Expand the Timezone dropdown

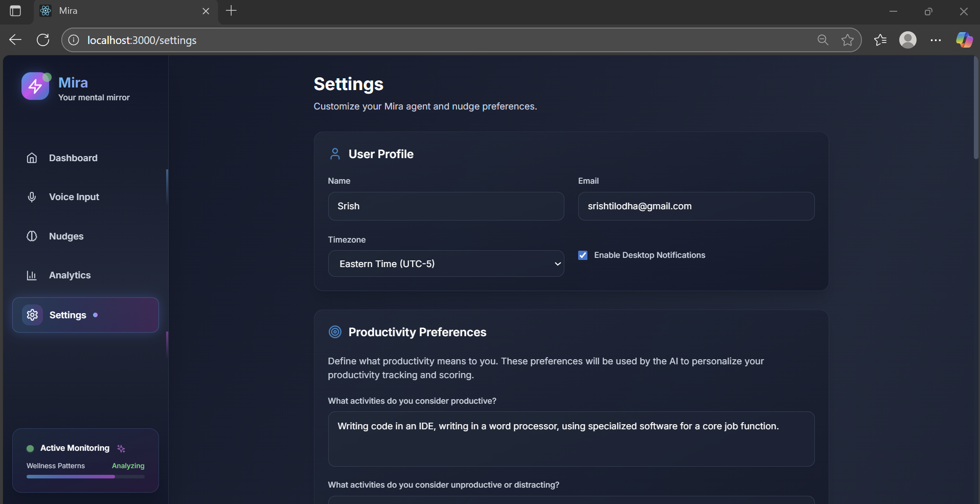click(446, 264)
